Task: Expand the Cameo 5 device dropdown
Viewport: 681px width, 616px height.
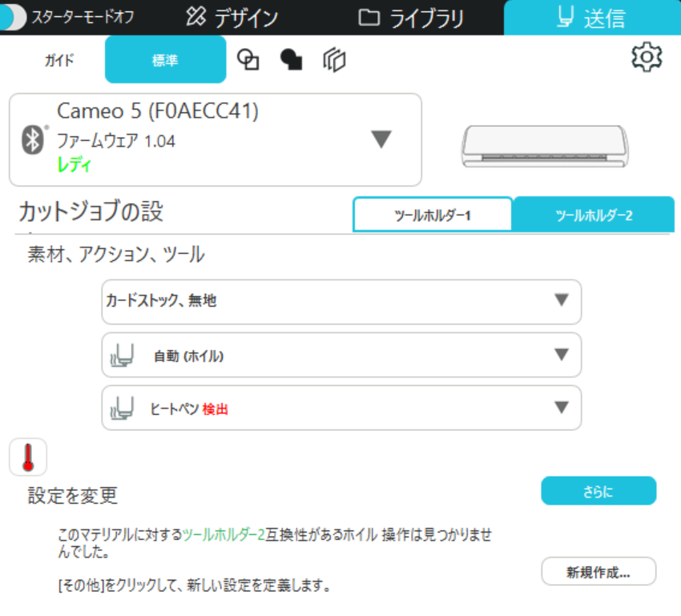Action: 381,139
